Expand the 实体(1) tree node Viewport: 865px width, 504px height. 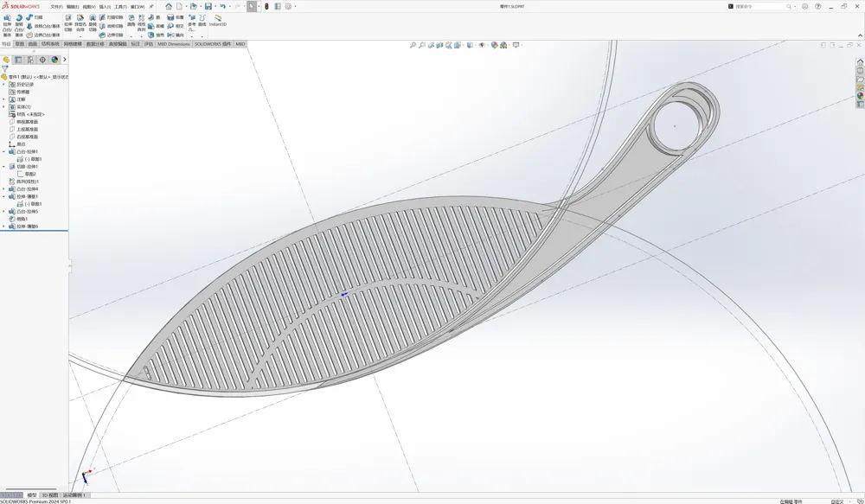(3, 106)
